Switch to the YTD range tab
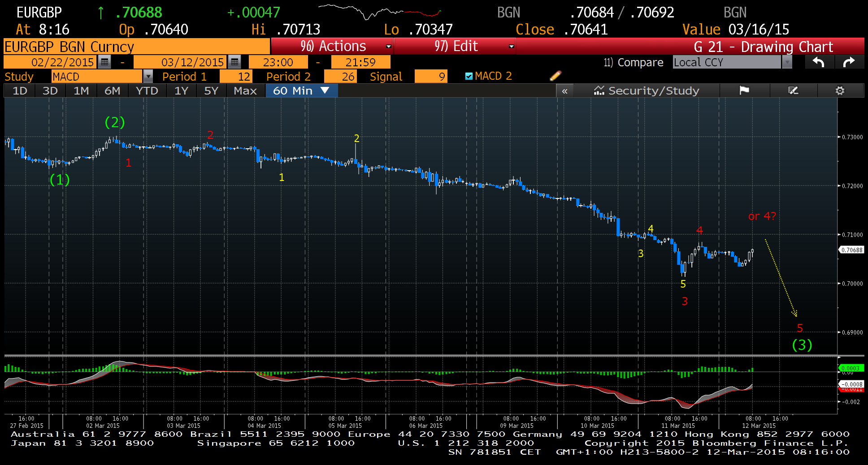The height and width of the screenshot is (465, 868). click(147, 91)
